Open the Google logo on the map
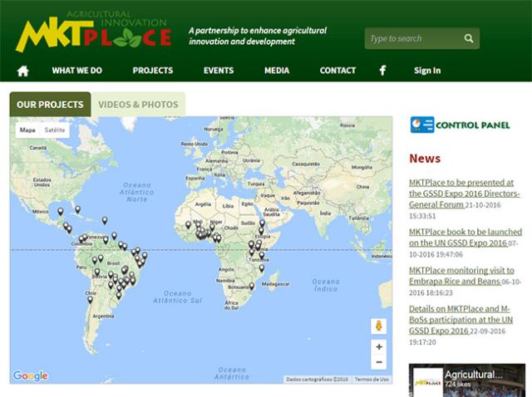 30,375
